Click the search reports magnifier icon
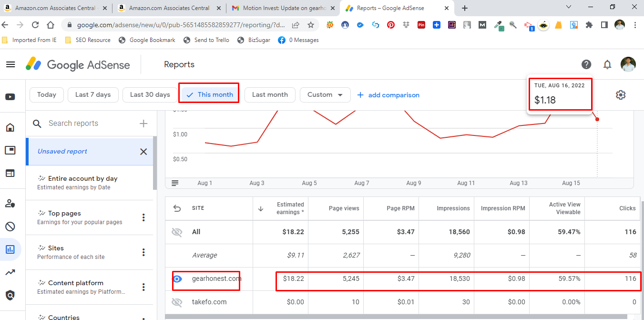644x320 pixels. (x=37, y=124)
